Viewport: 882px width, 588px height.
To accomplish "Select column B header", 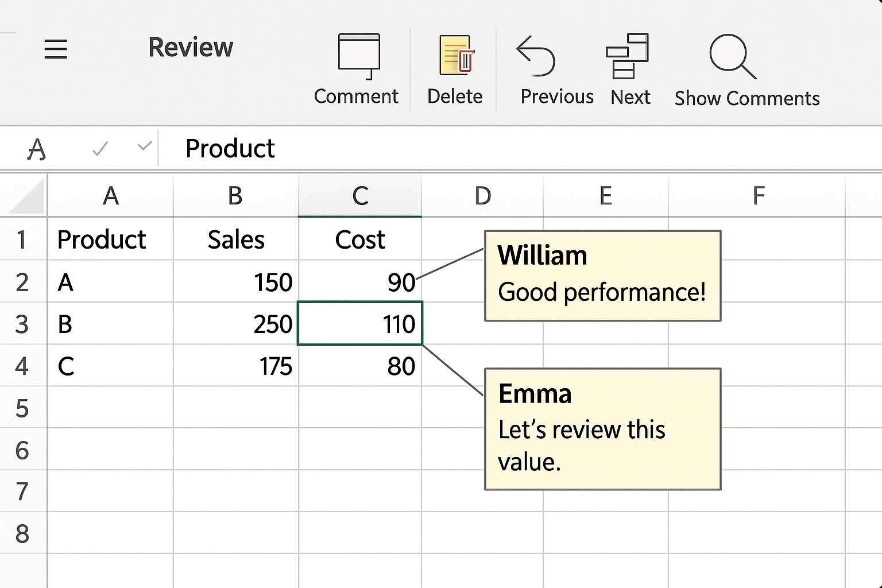I will (x=235, y=196).
